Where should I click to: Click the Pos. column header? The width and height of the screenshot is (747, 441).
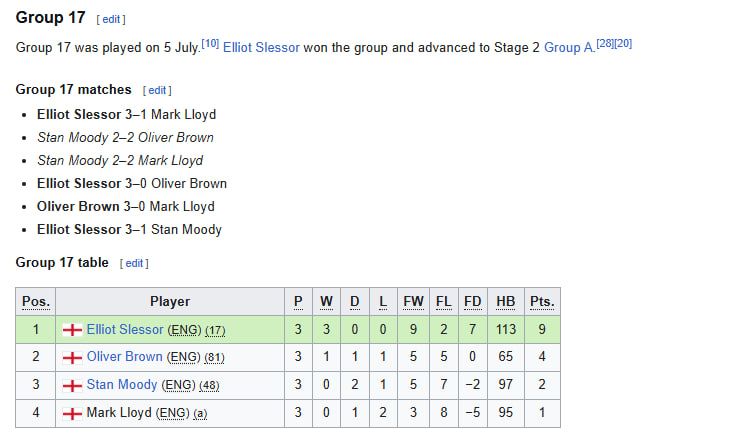36,301
